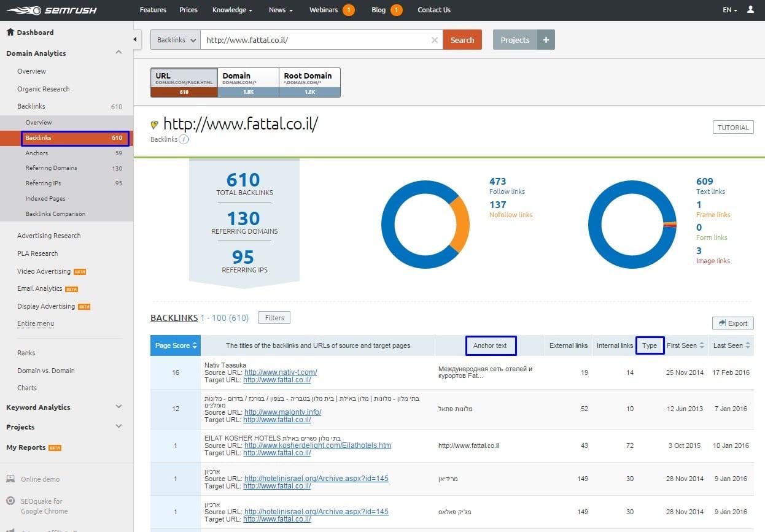Select the Domain scope tab

point(248,82)
